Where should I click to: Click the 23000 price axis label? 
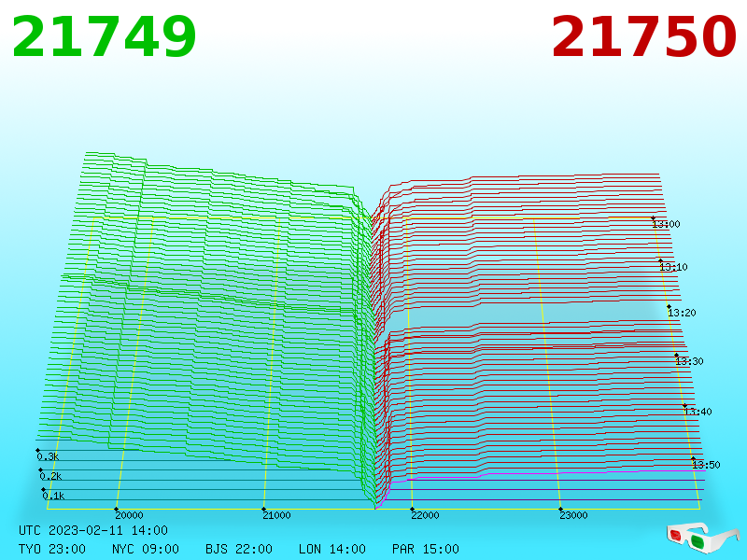pyautogui.click(x=573, y=515)
